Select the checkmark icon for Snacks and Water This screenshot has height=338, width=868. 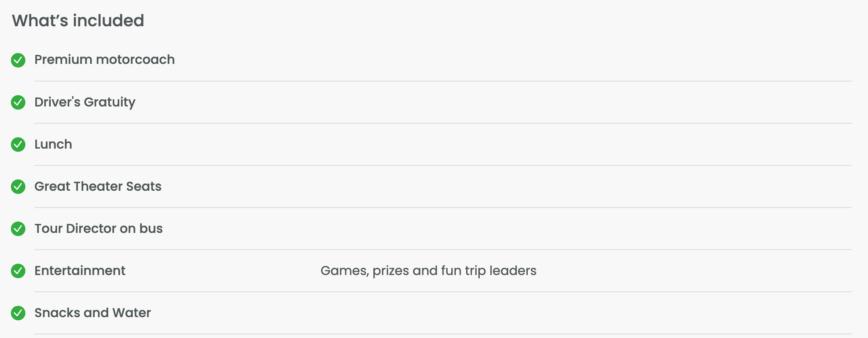(18, 313)
